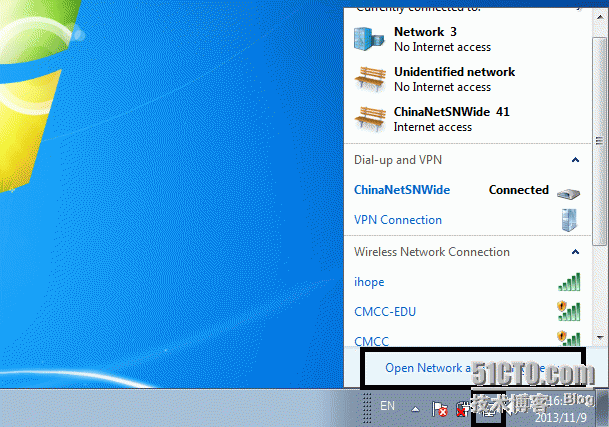Click the Network 3 computer icon

click(x=369, y=39)
